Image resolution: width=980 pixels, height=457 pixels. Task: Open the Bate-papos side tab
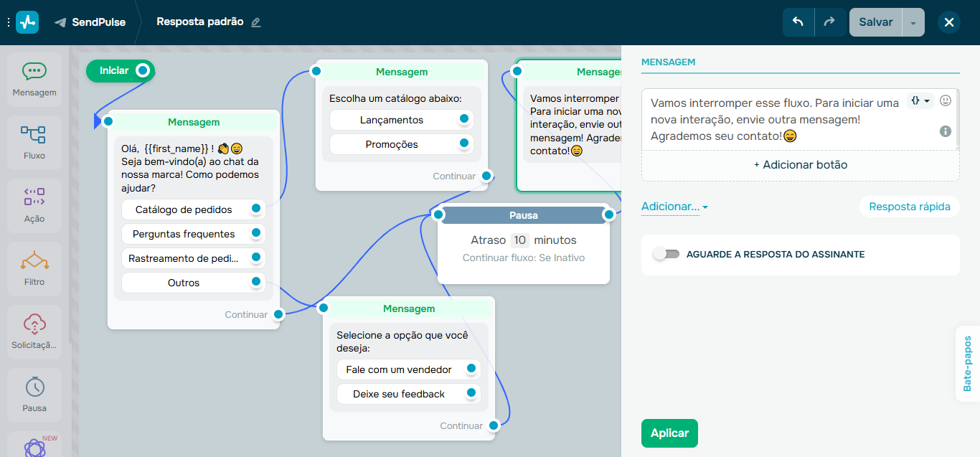[967, 363]
